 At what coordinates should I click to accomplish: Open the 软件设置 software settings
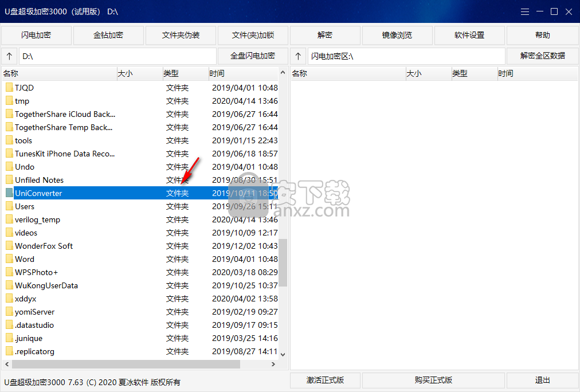click(x=469, y=35)
